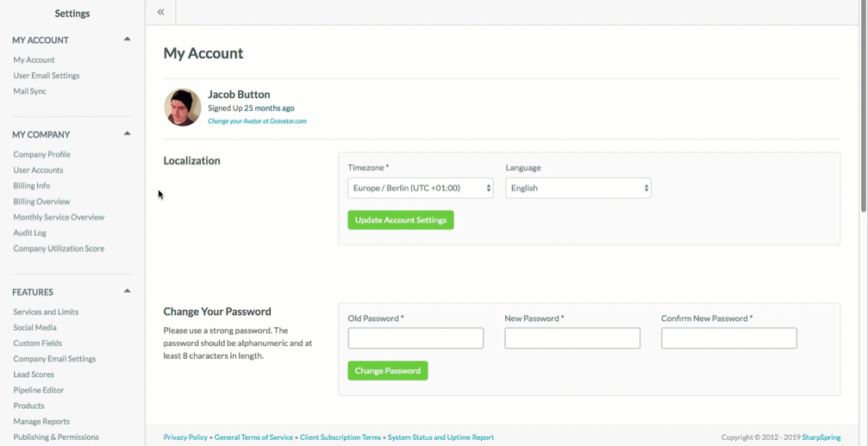Open the Language dropdown
Screen dimensions: 868x446
point(578,188)
